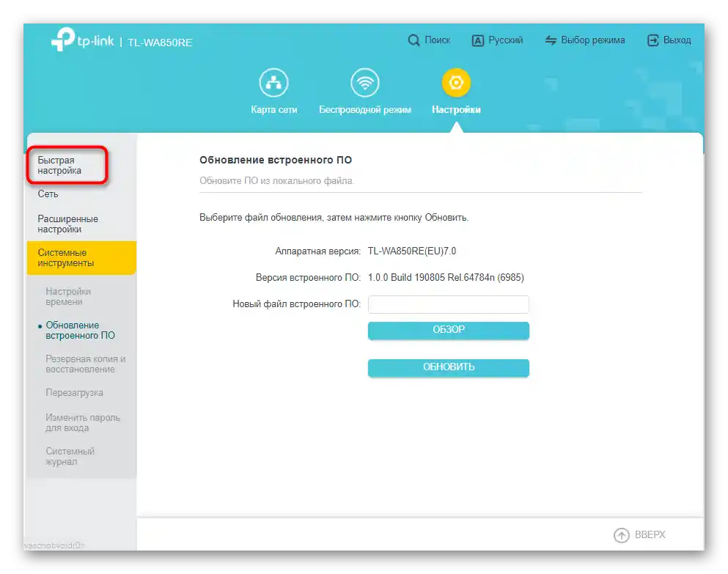Click the Новый файл встроенного ПО label
728x574 pixels.
click(296, 304)
